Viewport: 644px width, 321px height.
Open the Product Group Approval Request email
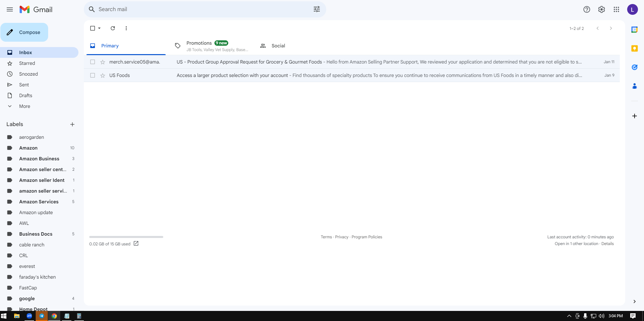click(x=352, y=62)
